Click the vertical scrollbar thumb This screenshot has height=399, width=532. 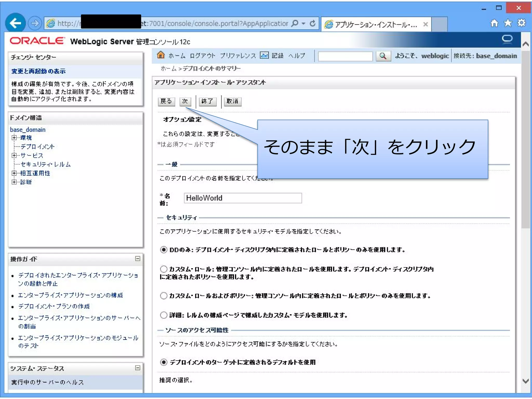click(526, 140)
